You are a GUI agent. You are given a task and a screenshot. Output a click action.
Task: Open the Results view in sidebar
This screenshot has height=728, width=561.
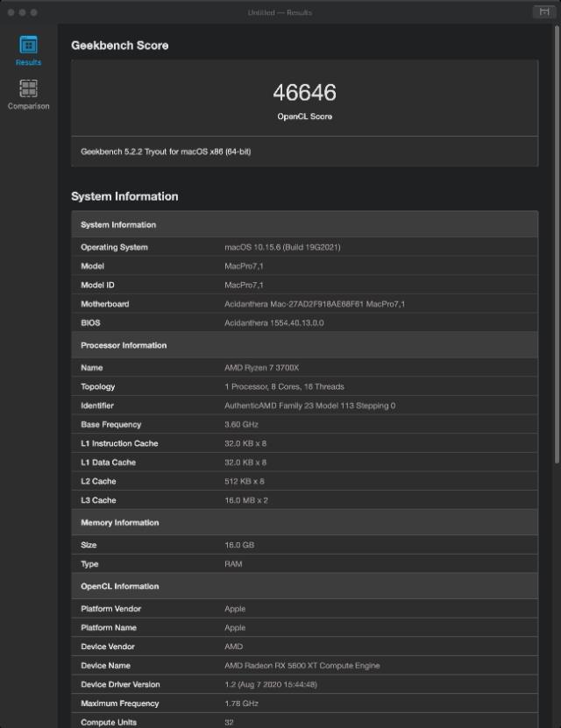[x=28, y=51]
